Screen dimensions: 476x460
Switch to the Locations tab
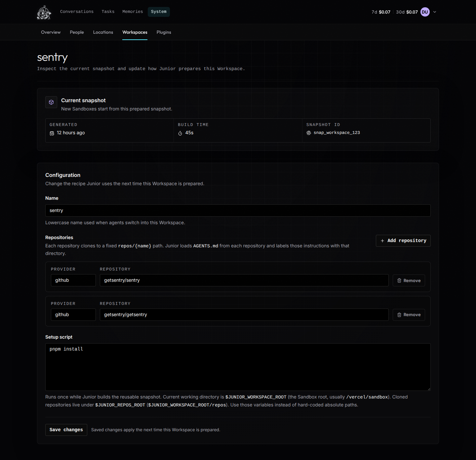tap(103, 32)
